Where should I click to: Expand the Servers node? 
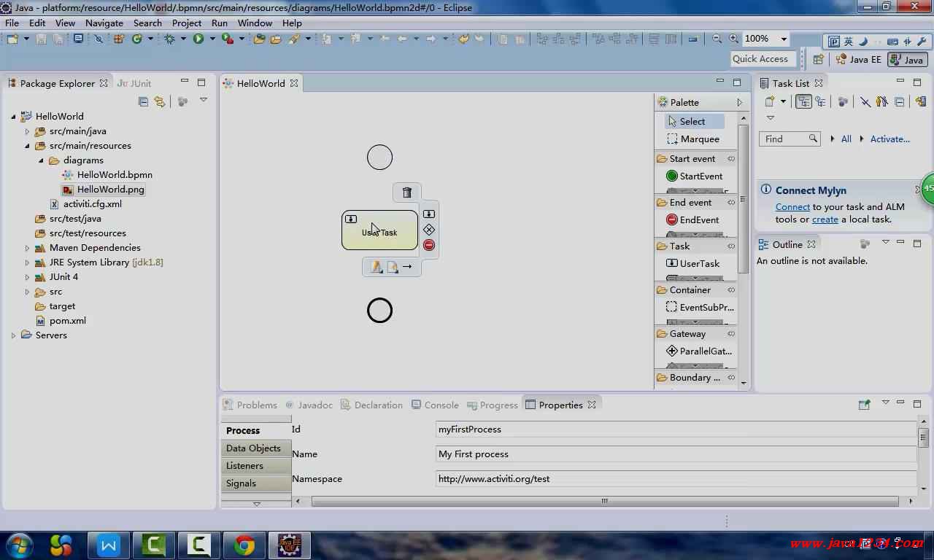[x=14, y=335]
